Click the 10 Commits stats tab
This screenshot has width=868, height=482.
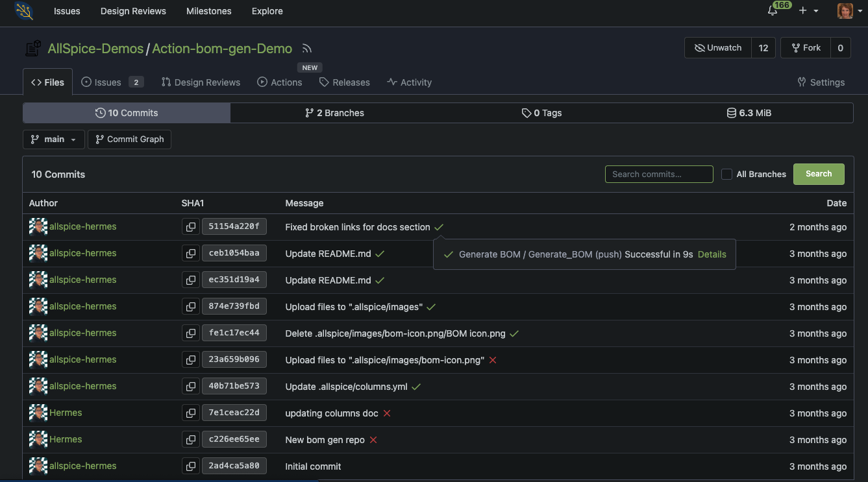[x=127, y=113]
